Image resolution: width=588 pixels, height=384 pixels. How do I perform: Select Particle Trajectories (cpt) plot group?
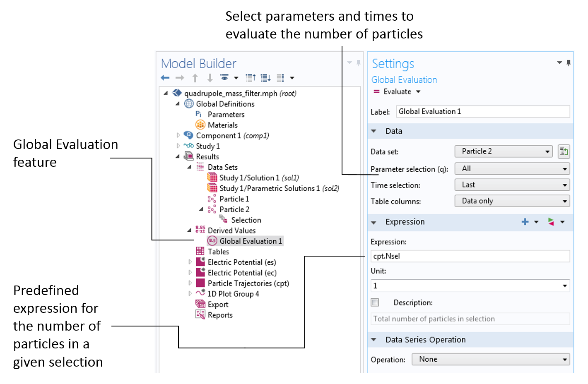[x=248, y=283]
